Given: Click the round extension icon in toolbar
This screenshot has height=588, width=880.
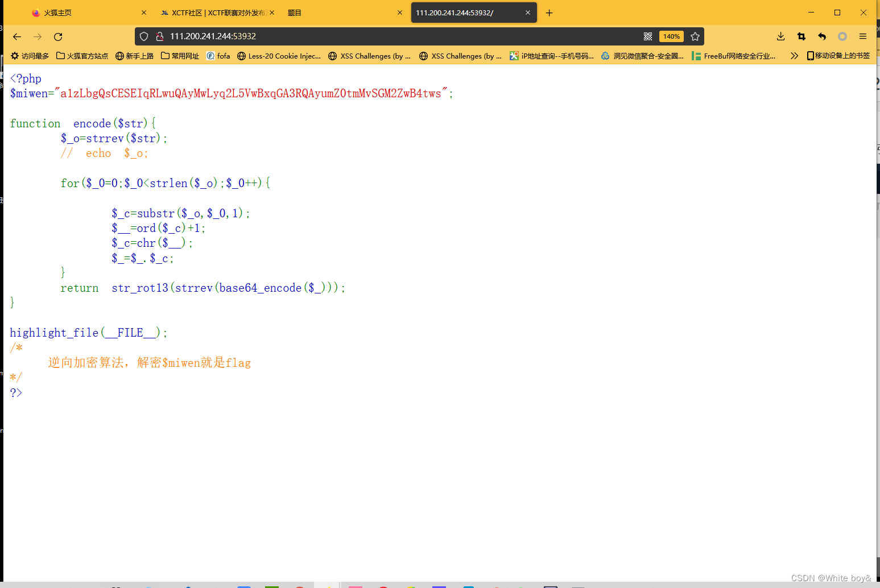Looking at the screenshot, I should pos(842,36).
